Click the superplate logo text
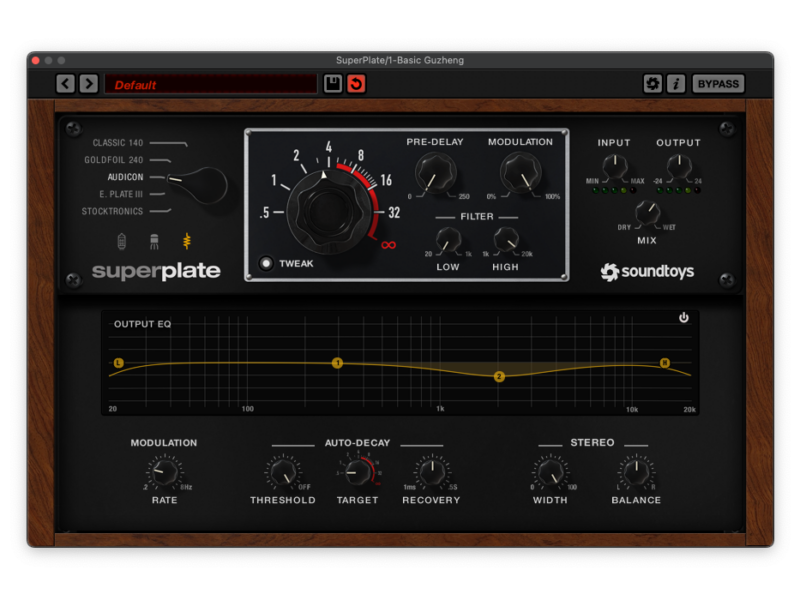 click(156, 271)
